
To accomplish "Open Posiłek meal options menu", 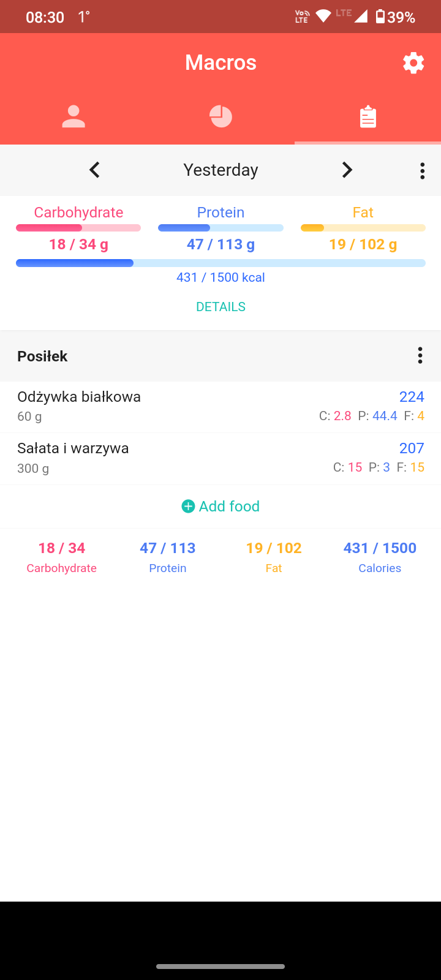I will click(x=420, y=355).
